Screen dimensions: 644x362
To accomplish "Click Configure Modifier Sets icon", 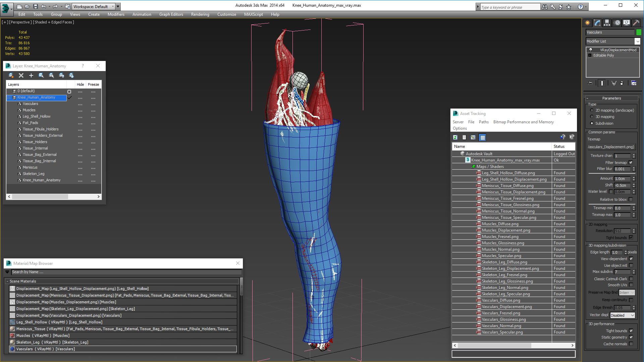I will pyautogui.click(x=634, y=83).
